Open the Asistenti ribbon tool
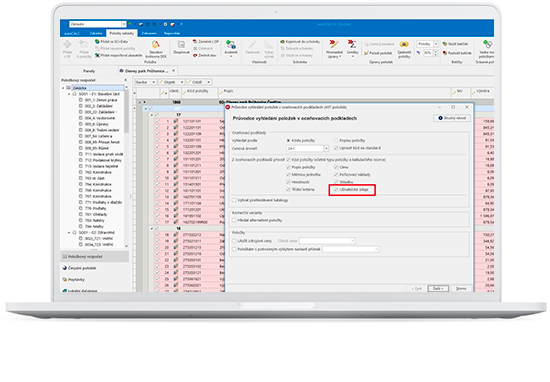Screen dimensions: 550x382 (x=231, y=48)
